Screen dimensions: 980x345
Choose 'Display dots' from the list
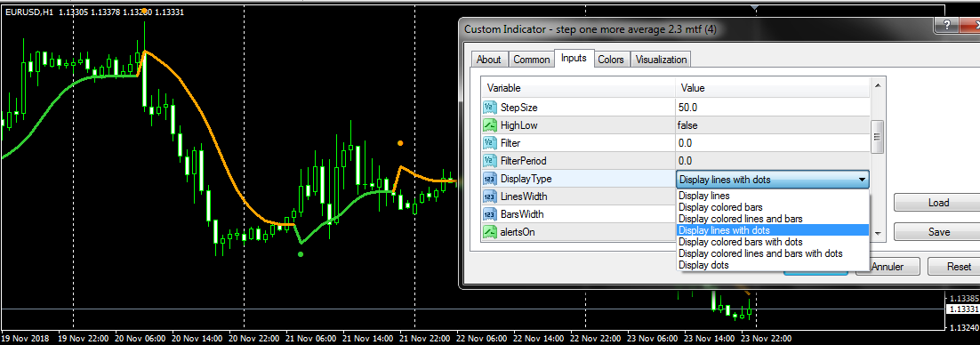pyautogui.click(x=703, y=265)
